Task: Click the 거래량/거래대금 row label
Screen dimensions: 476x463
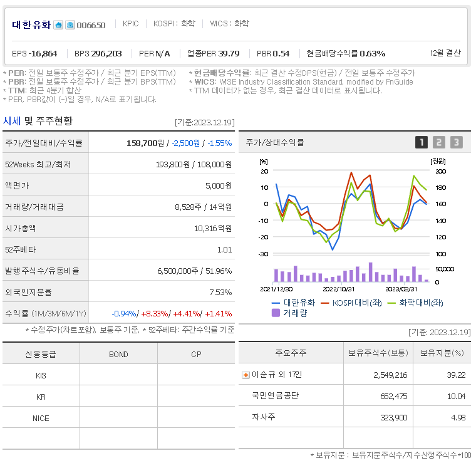Action: click(x=34, y=207)
